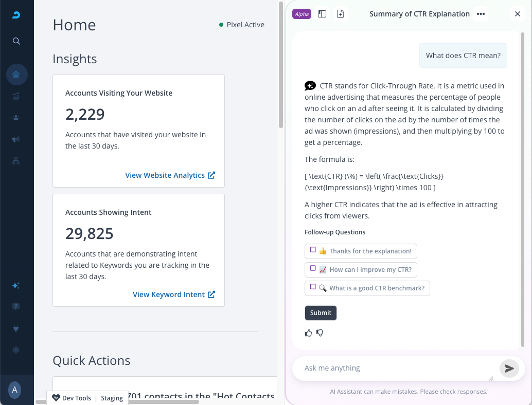Open the Dev Tools tab at the bottom
This screenshot has width=532, height=405.
[72, 398]
